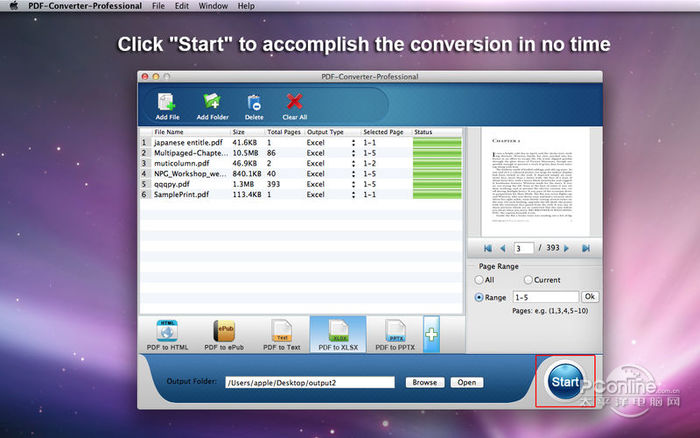Click the 1-2 selected page cell
Image resolution: width=700 pixels, height=438 pixels.
point(370,163)
